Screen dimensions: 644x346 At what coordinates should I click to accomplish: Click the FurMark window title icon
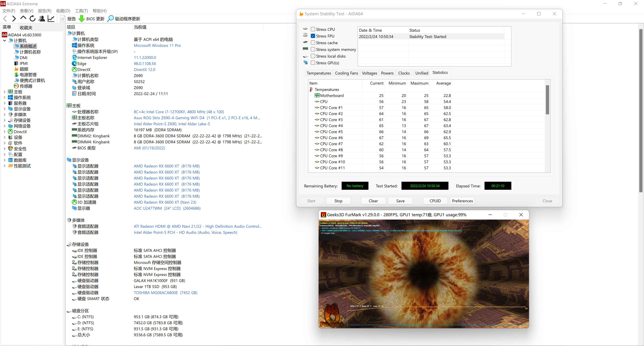pyautogui.click(x=323, y=215)
